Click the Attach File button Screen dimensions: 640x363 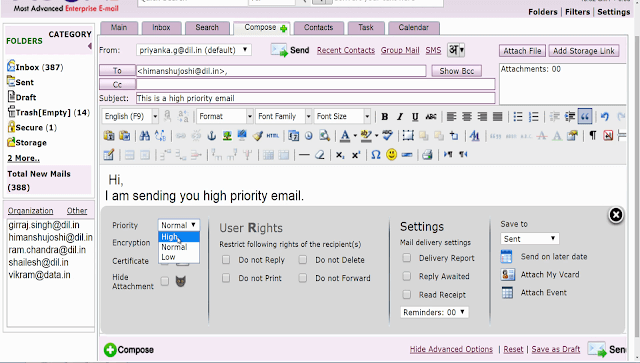click(522, 51)
